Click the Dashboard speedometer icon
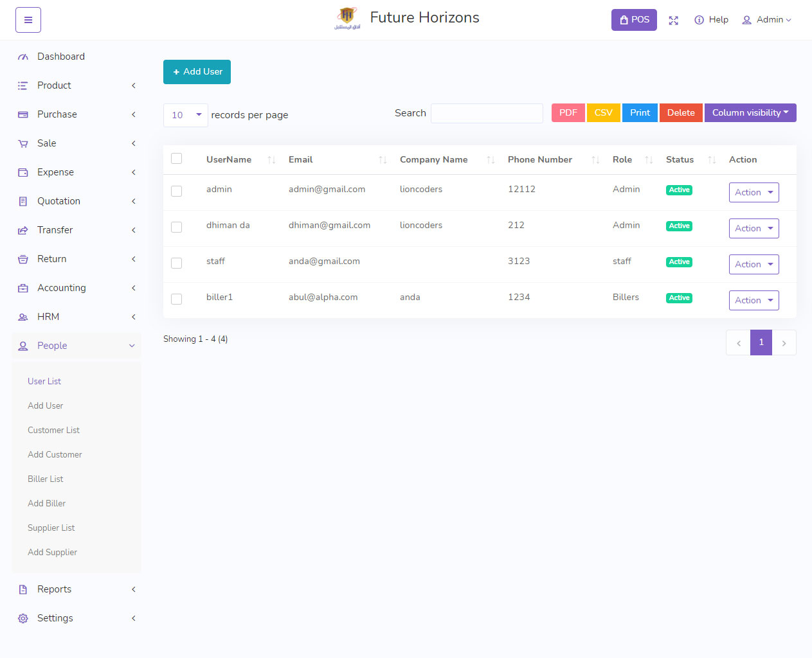This screenshot has height=658, width=812. coord(23,57)
